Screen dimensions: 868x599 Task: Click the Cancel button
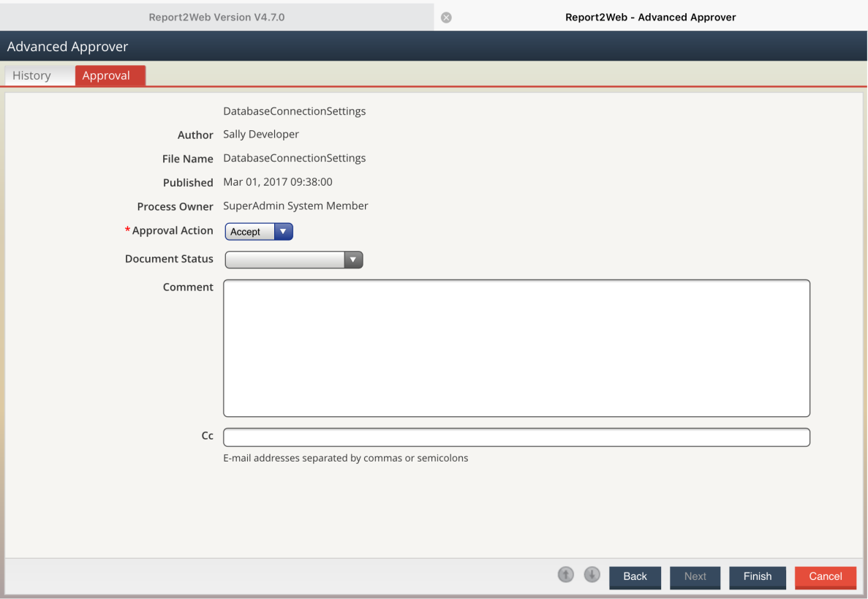[x=825, y=577]
